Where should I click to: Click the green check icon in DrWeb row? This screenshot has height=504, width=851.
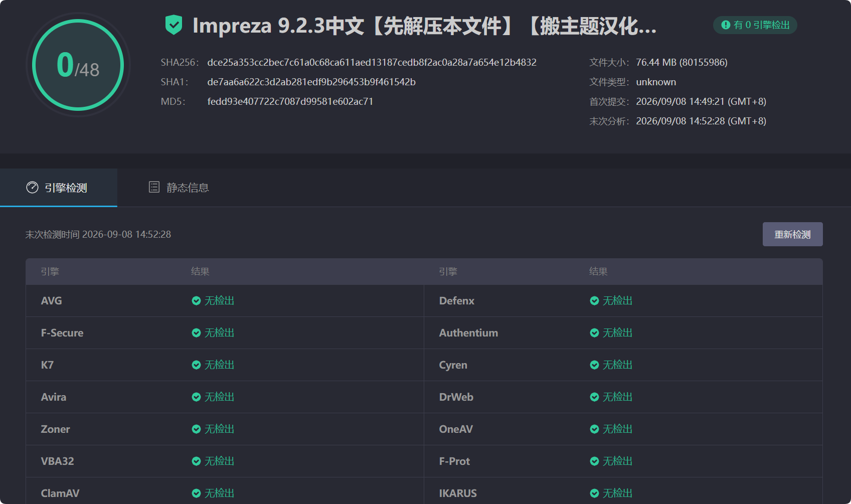click(x=594, y=397)
